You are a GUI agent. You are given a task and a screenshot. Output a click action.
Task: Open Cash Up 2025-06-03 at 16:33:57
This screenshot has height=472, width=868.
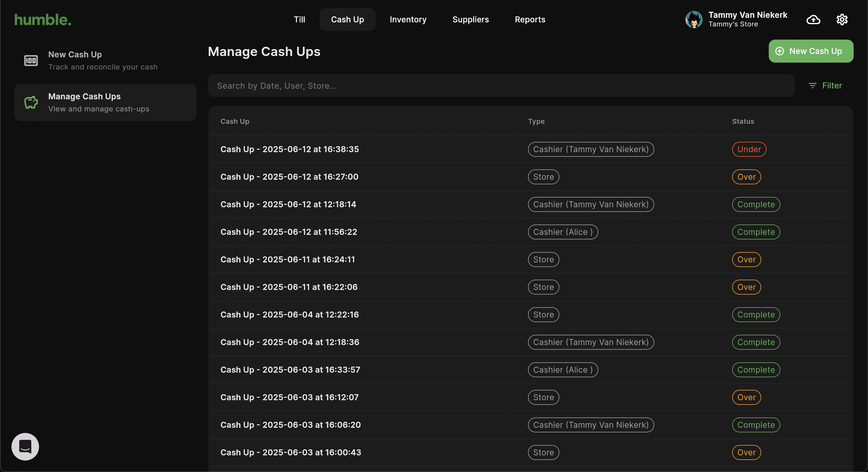click(530, 370)
